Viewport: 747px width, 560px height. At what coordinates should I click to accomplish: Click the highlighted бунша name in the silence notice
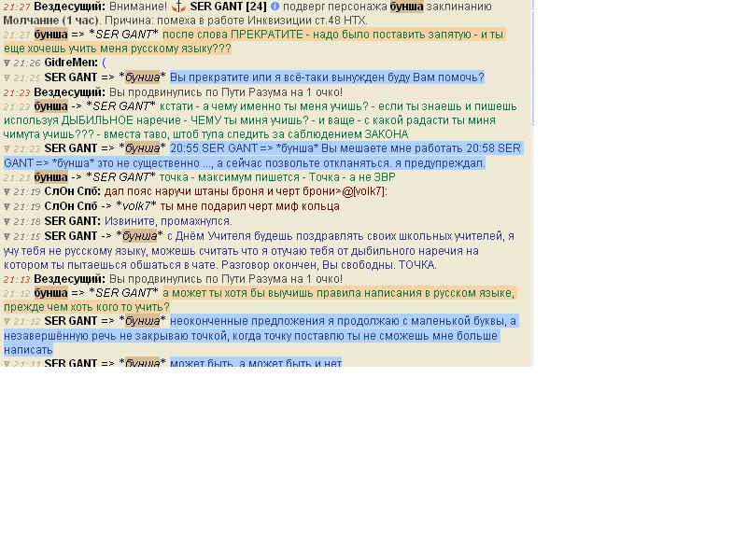pos(406,7)
